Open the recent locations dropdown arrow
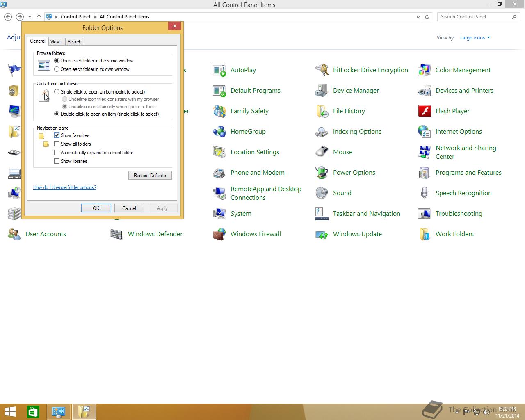This screenshot has height=420, width=525. pyautogui.click(x=30, y=17)
